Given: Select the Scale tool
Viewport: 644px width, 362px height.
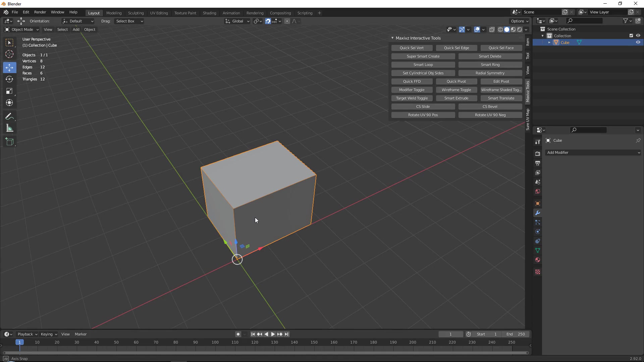Looking at the screenshot, I should [x=9, y=91].
